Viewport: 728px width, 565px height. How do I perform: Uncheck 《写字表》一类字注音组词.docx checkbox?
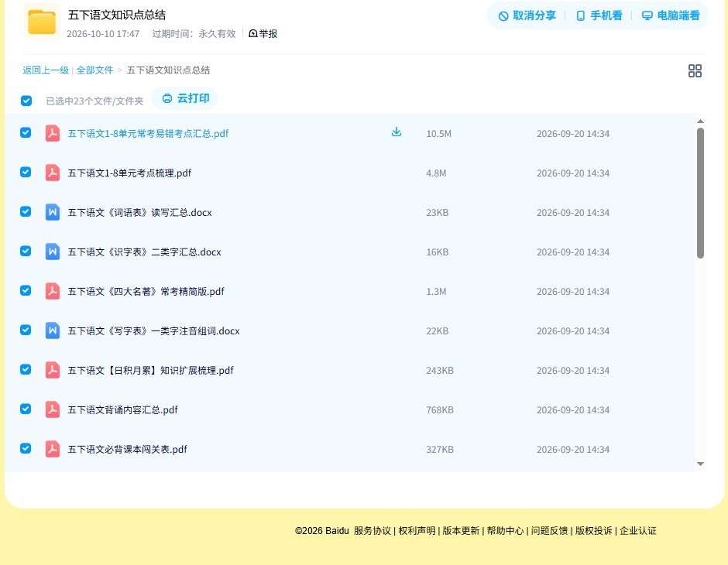[x=26, y=330]
